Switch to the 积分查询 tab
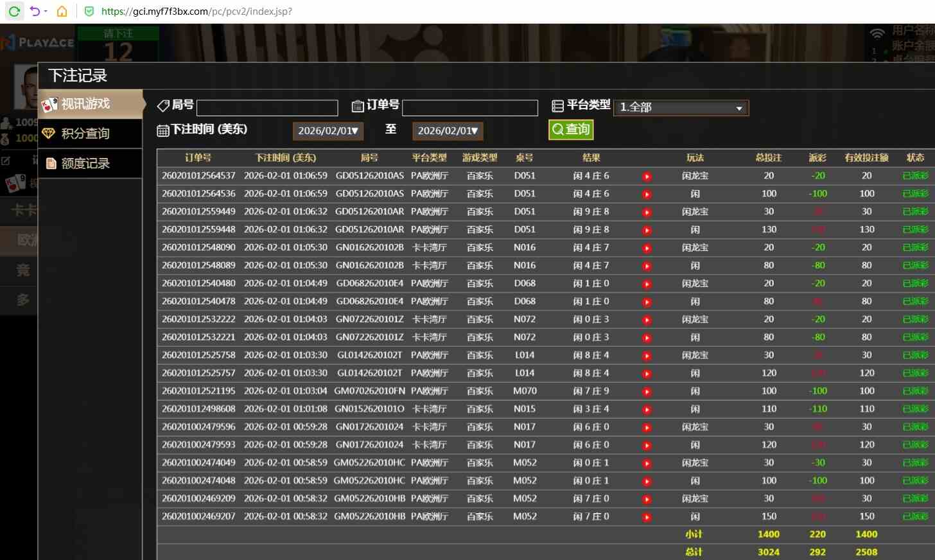 90,134
